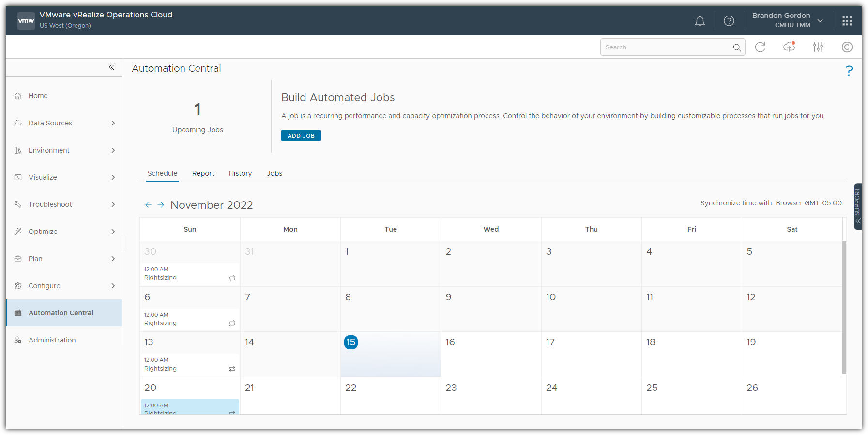Open the blue question mark help

pyautogui.click(x=849, y=71)
